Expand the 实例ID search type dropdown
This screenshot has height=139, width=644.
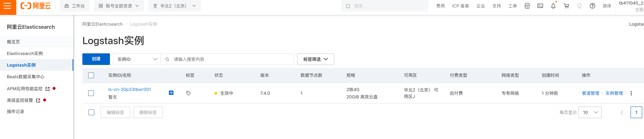point(137,59)
